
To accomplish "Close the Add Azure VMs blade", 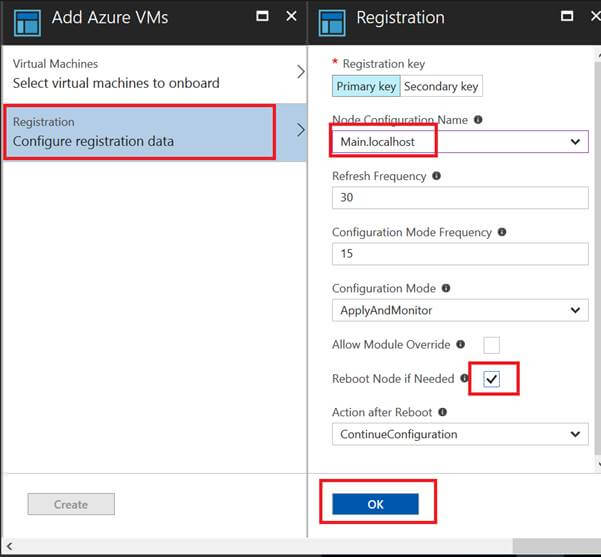I will 291,16.
